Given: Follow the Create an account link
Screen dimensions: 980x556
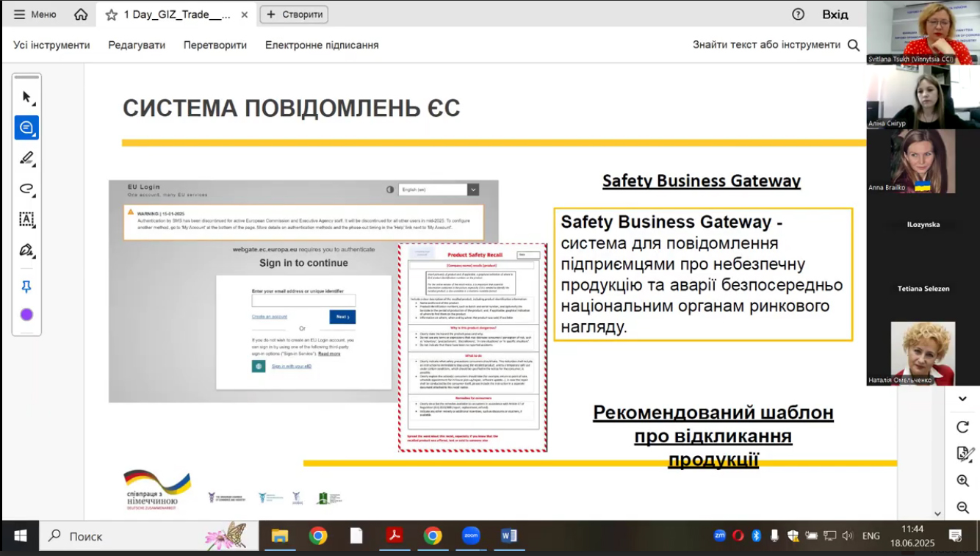Looking at the screenshot, I should pyautogui.click(x=270, y=317).
